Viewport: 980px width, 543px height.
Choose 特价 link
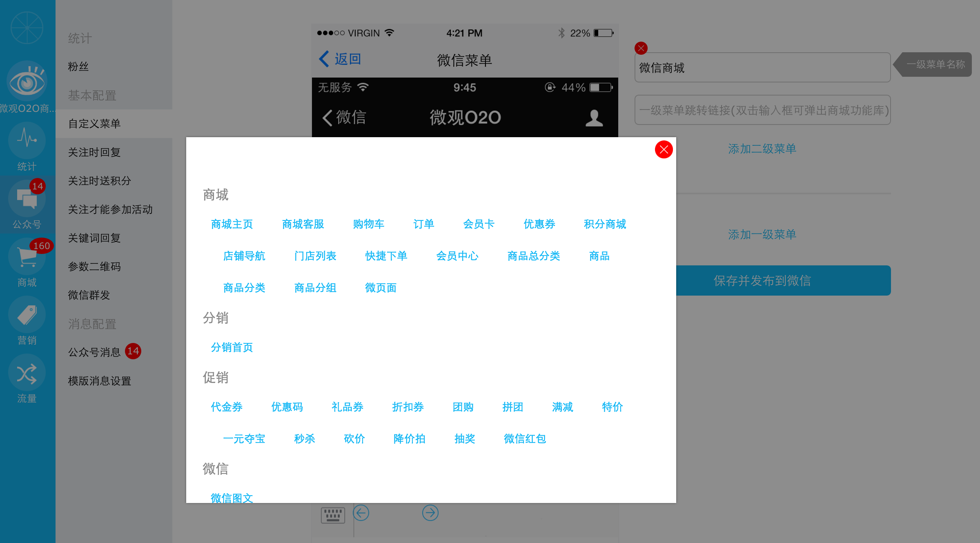pyautogui.click(x=612, y=407)
